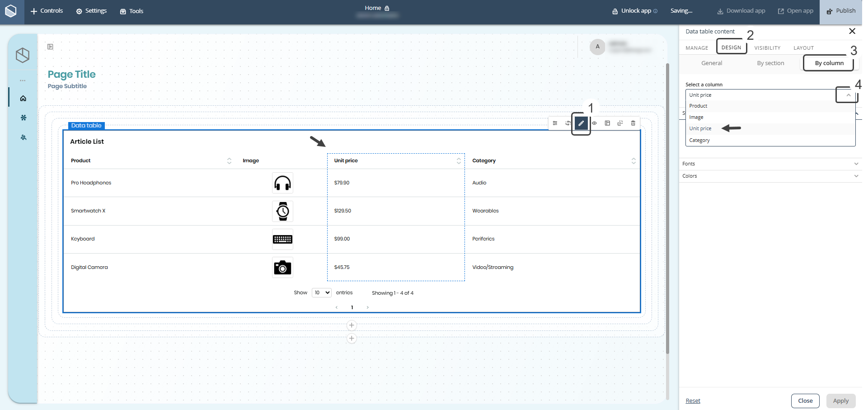Click the Apply button

pos(841,401)
